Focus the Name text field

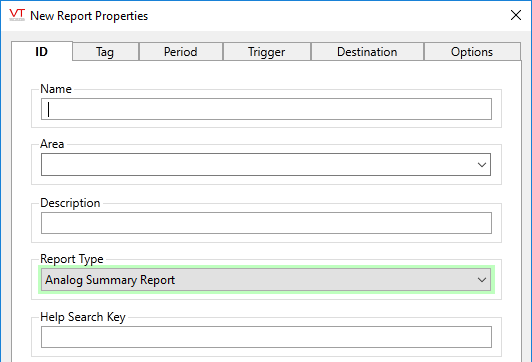point(266,109)
